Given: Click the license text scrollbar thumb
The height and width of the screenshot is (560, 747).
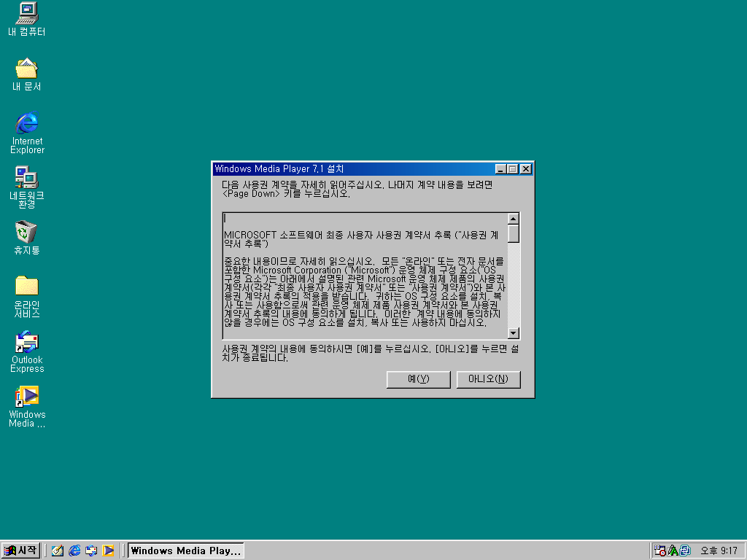Looking at the screenshot, I should [513, 234].
